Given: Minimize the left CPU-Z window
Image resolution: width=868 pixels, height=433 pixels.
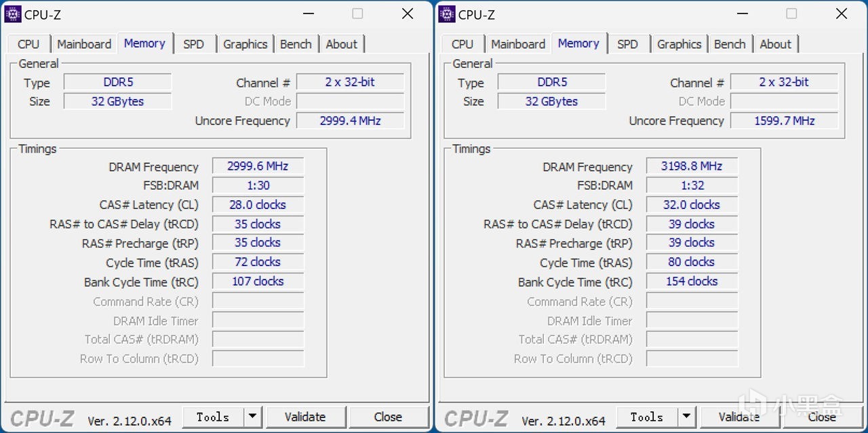Looking at the screenshot, I should click(308, 14).
